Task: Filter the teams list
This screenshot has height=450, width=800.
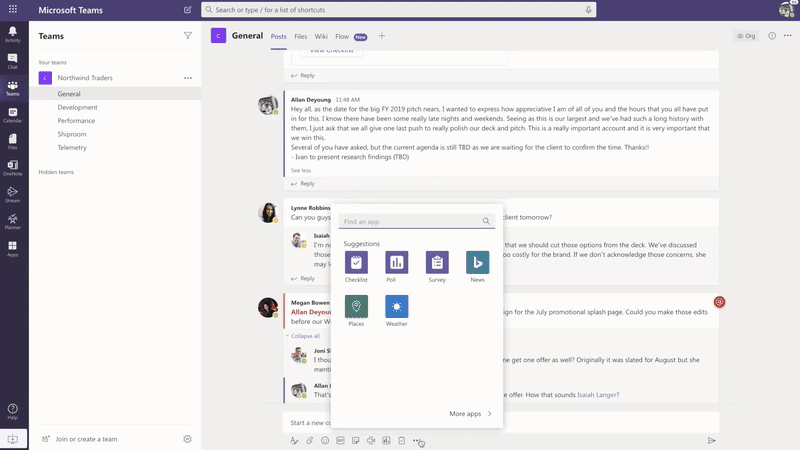Action: [188, 36]
